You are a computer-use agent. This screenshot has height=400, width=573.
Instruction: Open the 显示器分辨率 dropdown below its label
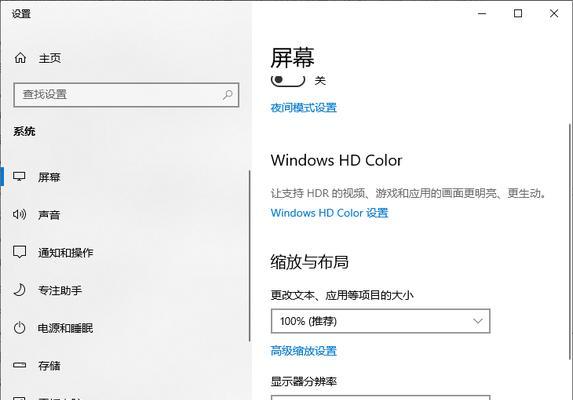[x=380, y=397]
